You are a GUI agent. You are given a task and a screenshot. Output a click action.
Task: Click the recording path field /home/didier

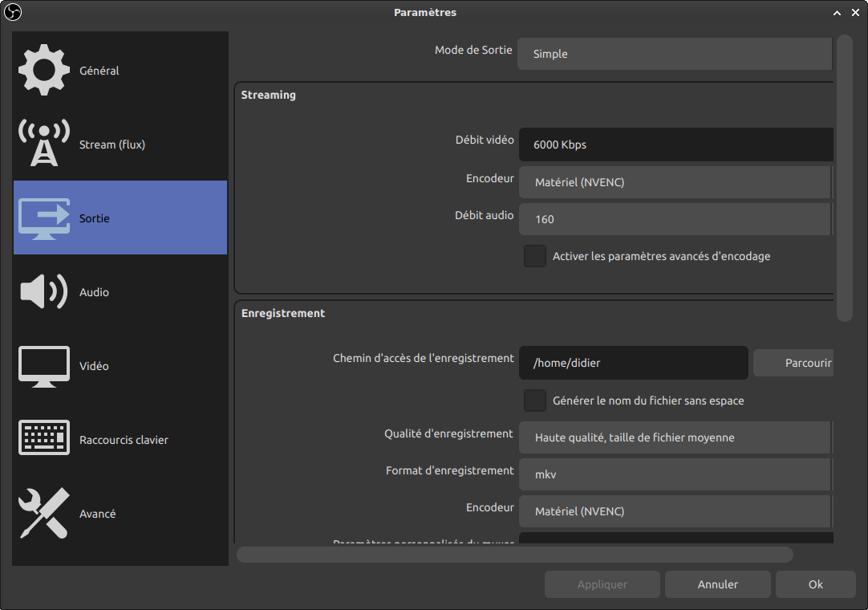click(x=633, y=363)
